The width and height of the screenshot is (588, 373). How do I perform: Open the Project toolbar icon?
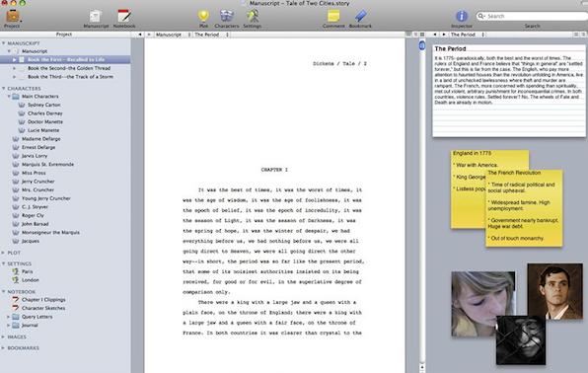click(13, 17)
